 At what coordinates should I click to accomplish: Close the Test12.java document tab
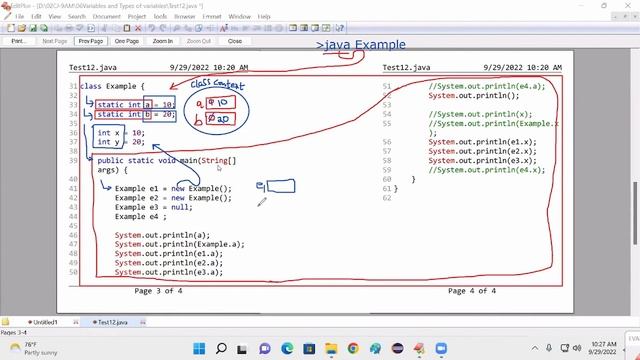[142, 322]
